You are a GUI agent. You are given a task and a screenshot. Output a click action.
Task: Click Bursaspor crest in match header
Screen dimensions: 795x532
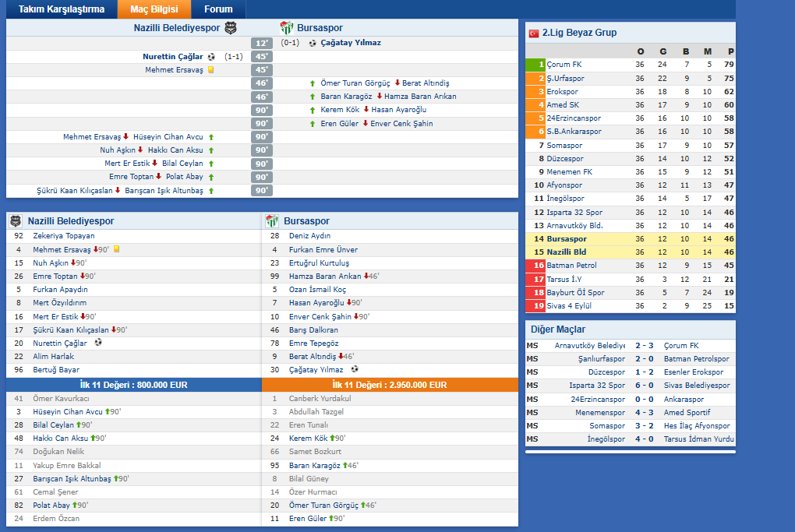click(x=286, y=28)
